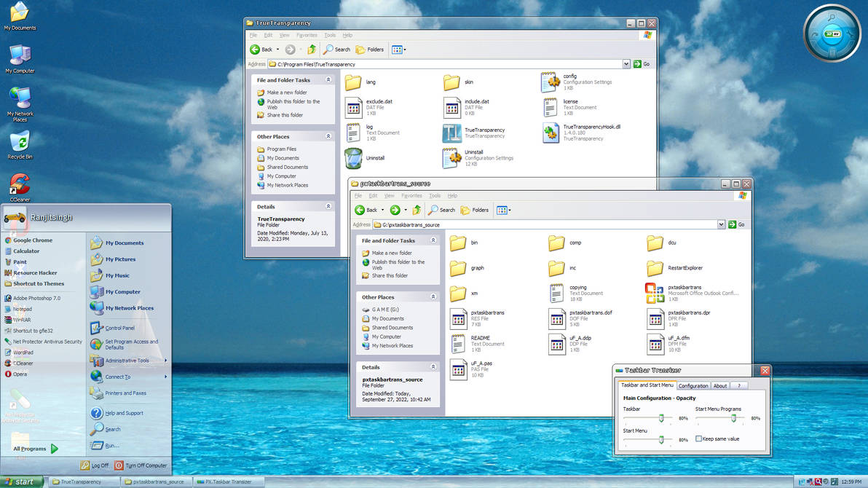The image size is (868, 488).
Task: Select the pxtaskbartrans_source taskbar button
Action: point(159,481)
